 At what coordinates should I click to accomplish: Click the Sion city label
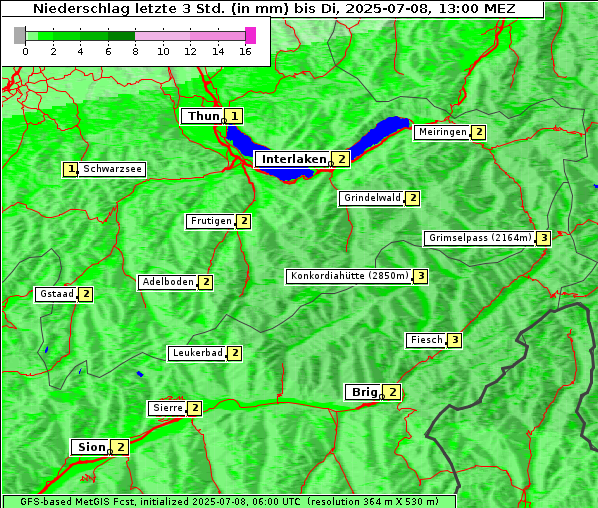pyautogui.click(x=91, y=447)
